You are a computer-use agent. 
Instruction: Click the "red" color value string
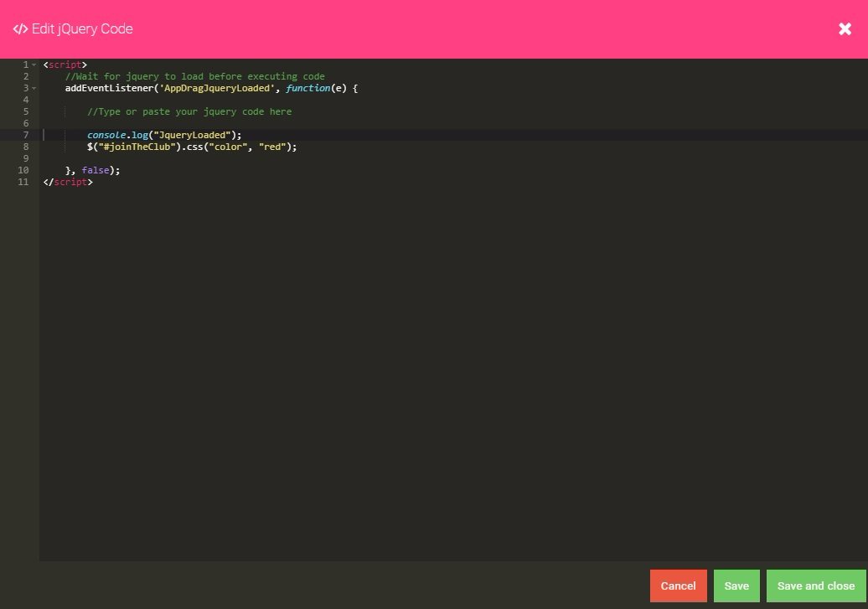pos(276,147)
